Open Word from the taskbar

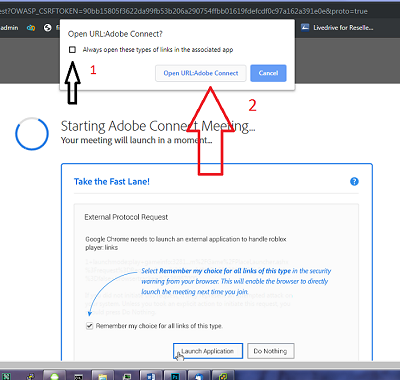click(x=151, y=376)
